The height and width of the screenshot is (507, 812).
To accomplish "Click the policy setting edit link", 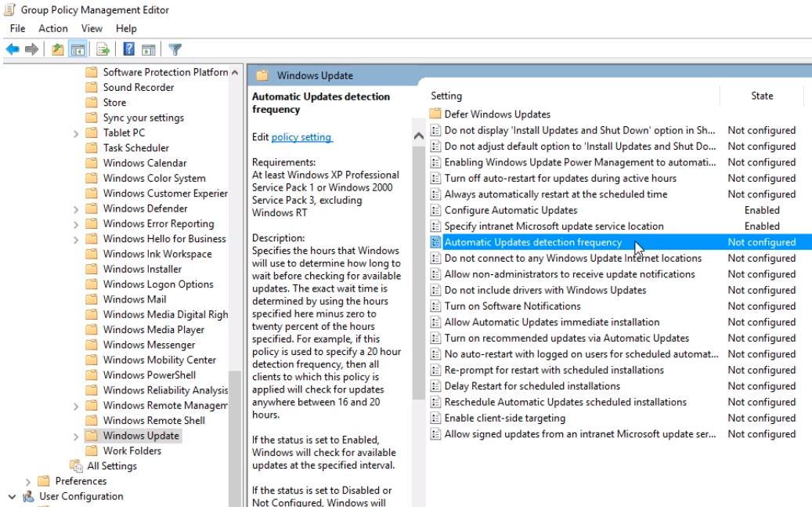I will (x=302, y=137).
